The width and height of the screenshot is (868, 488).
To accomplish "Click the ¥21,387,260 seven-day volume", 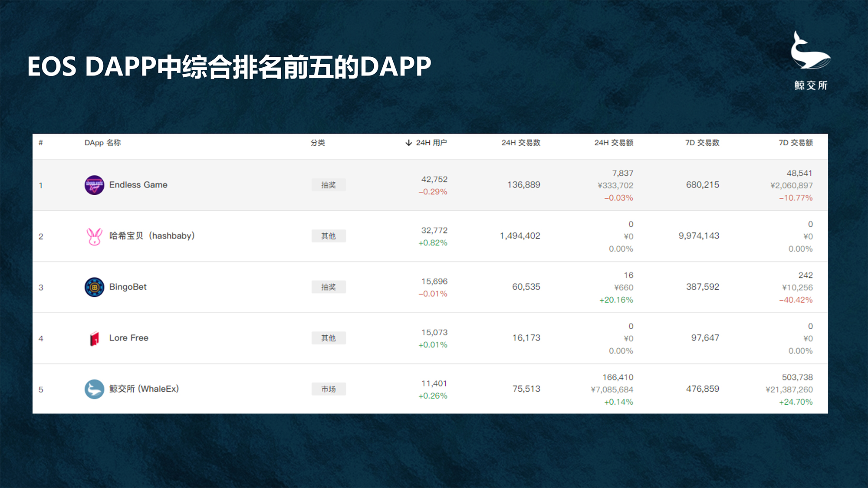I will [789, 390].
